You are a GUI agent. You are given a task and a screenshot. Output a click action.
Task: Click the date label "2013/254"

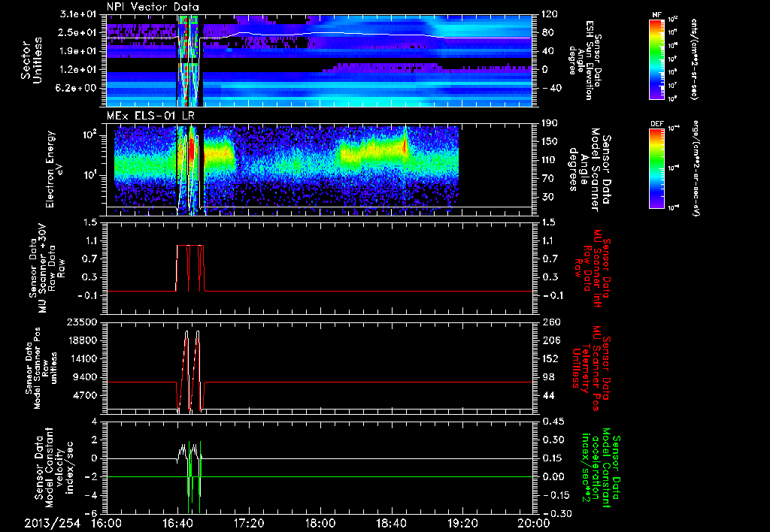click(x=53, y=524)
